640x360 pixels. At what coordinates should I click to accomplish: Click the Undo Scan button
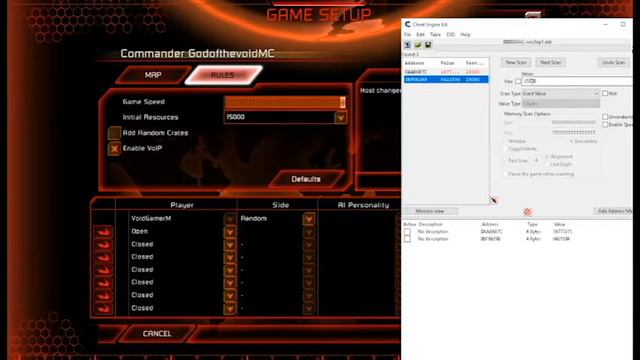click(613, 62)
